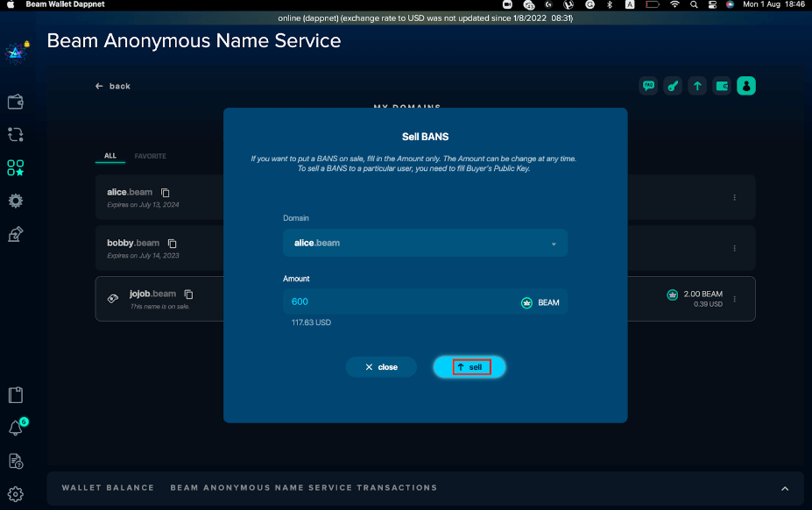Click the key icon in top toolbar

(673, 86)
